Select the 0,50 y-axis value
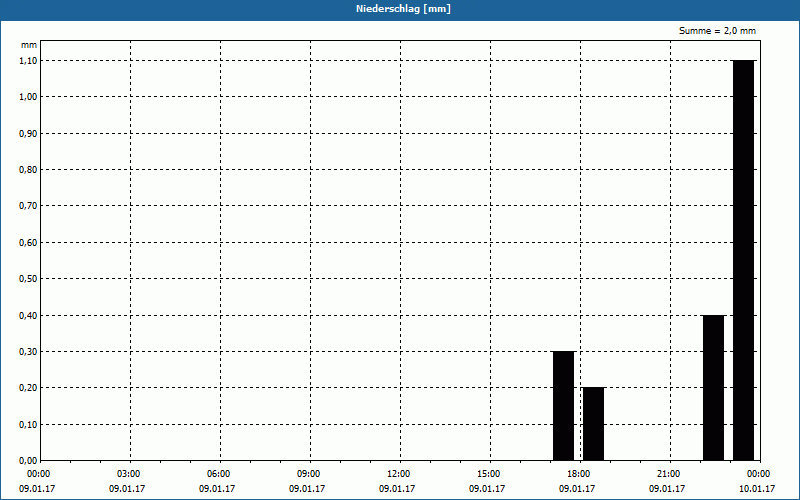Viewport: 800px width, 500px height. (x=28, y=279)
